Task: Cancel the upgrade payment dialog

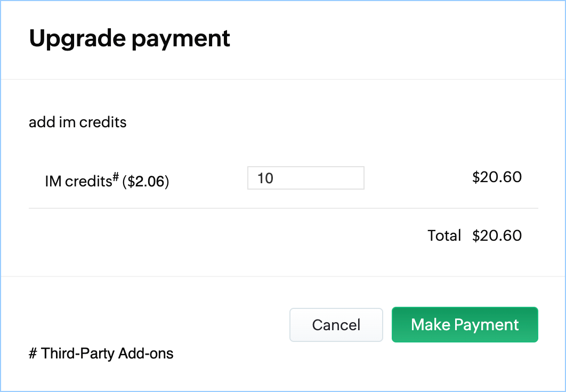Action: 336,324
